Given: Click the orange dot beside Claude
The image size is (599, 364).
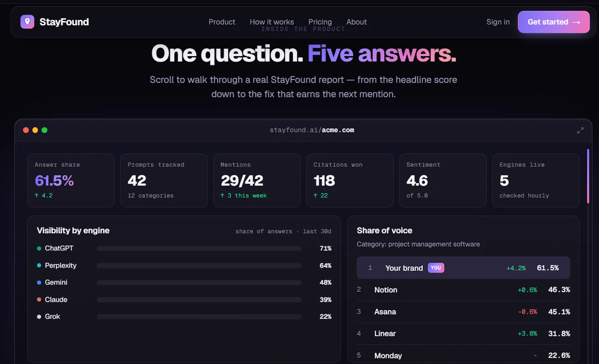Looking at the screenshot, I should 39,300.
